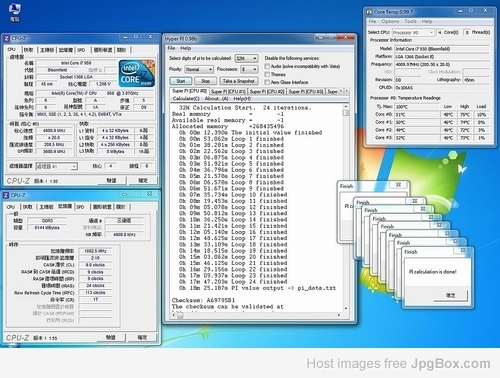Viewport: 500px width, 378px height.
Task: Open the Select CPU dropdown in Core Temp
Action: (x=413, y=32)
